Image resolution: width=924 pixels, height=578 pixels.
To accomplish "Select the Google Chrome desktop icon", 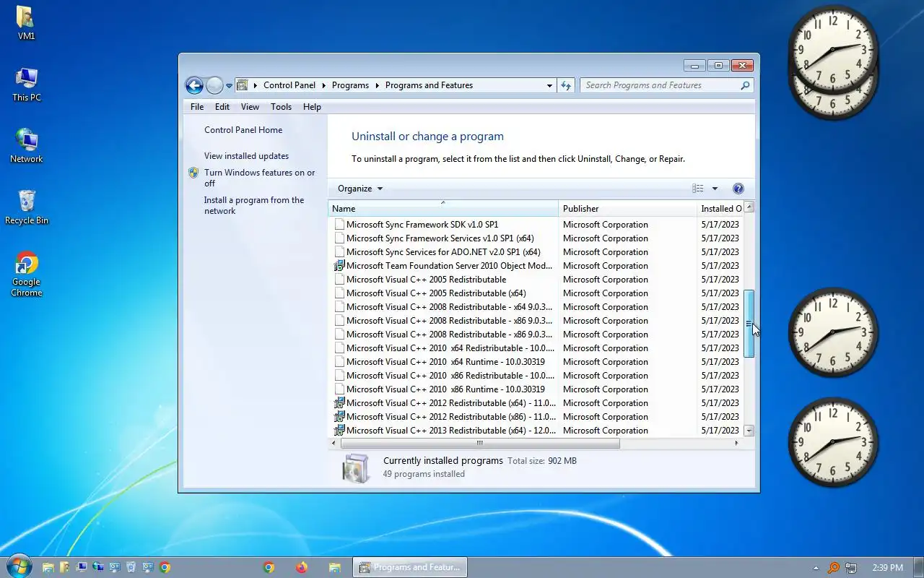I will click(26, 275).
